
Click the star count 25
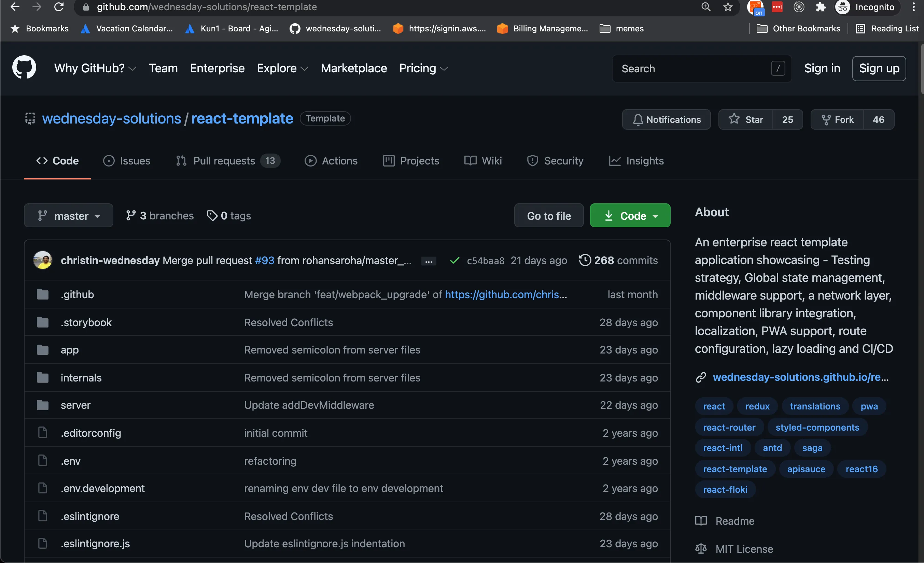[787, 119]
